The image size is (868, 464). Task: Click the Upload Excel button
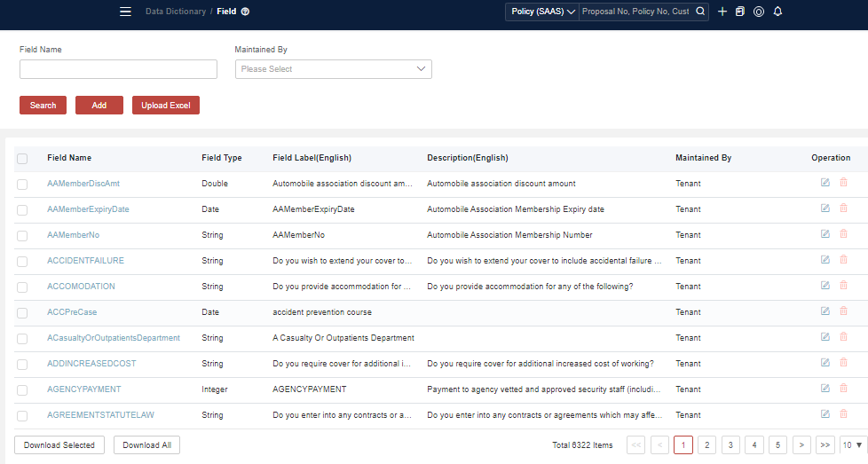(x=166, y=106)
